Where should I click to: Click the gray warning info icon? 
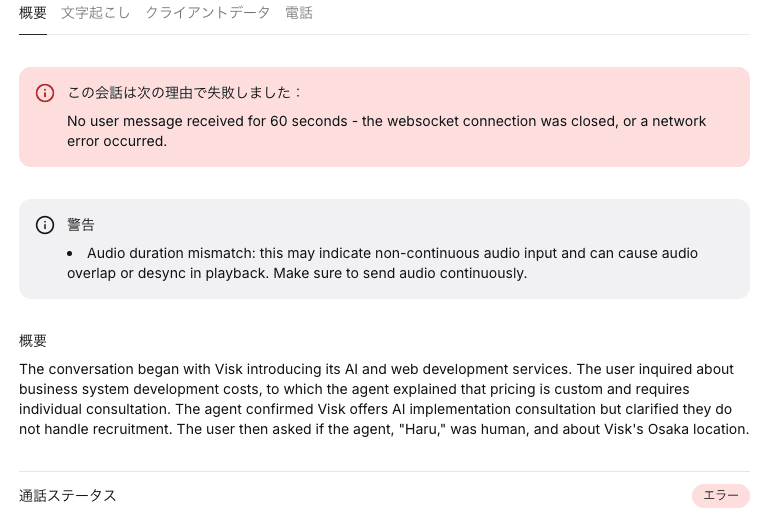point(45,225)
